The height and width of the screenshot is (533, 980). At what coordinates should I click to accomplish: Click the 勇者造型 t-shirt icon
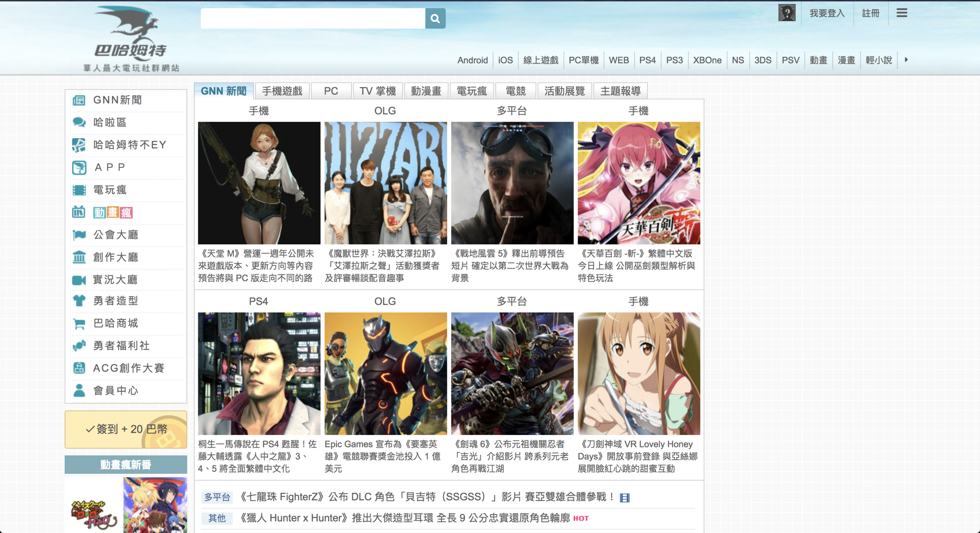click(79, 301)
